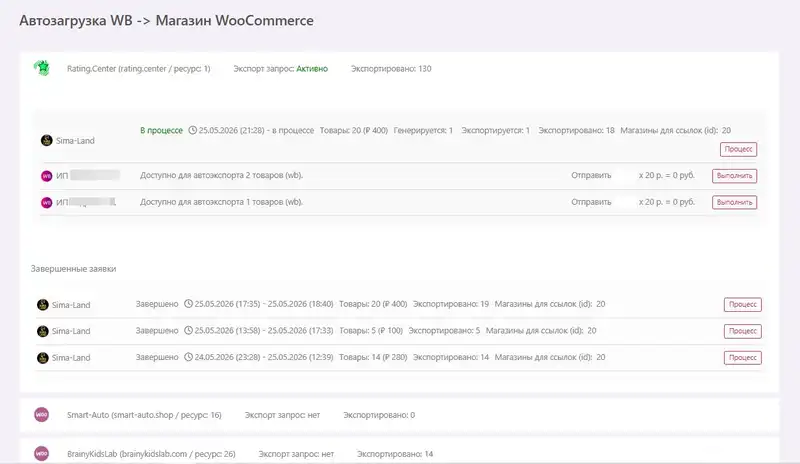This screenshot has height=464, width=800.
Task: Click the green star Rating.Center icon
Action: (42, 68)
